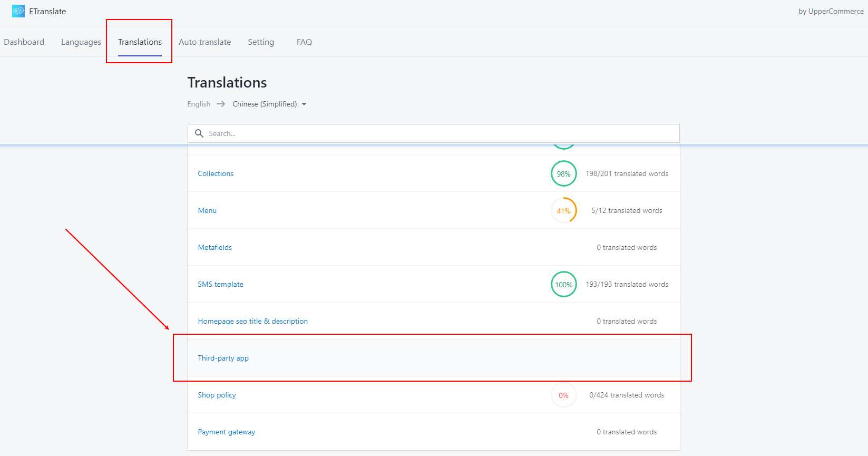Select the Translations tab
This screenshot has height=456, width=868.
pyautogui.click(x=140, y=42)
